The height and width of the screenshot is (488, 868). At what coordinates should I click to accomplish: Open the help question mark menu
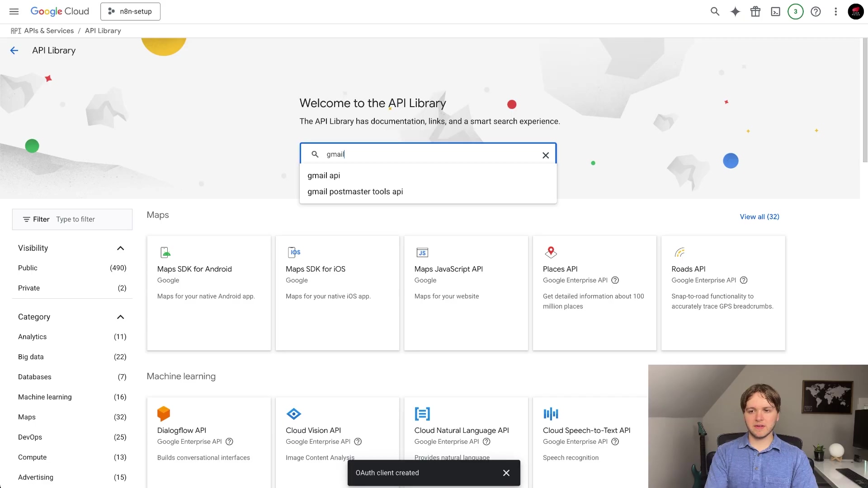coord(816,11)
